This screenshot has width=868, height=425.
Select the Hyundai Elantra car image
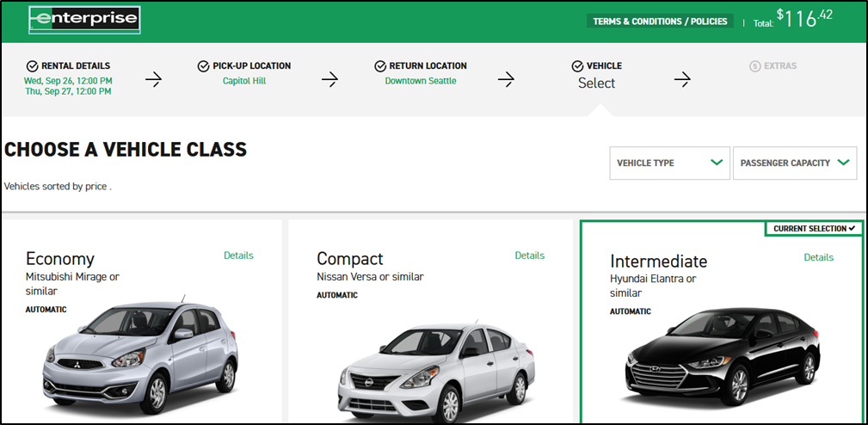pos(723,360)
